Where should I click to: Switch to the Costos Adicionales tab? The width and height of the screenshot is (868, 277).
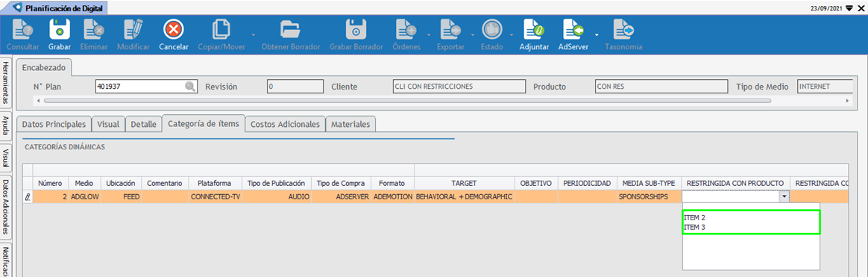click(285, 125)
